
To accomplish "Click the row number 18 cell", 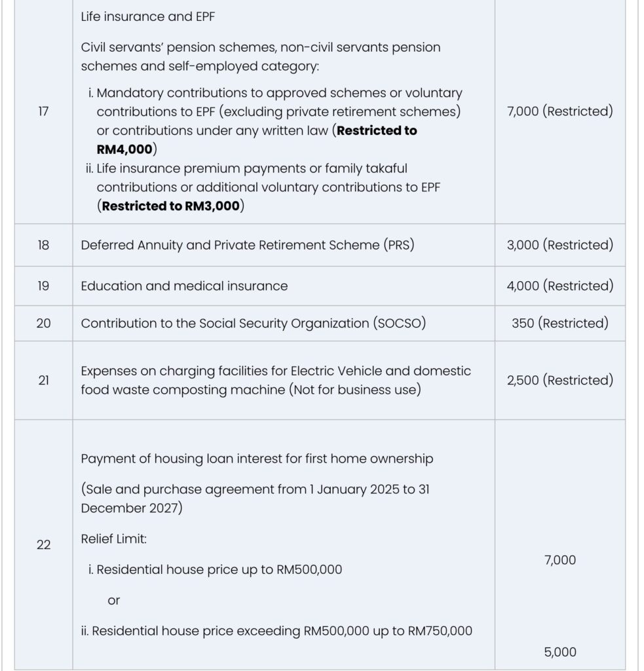I will pyautogui.click(x=43, y=245).
